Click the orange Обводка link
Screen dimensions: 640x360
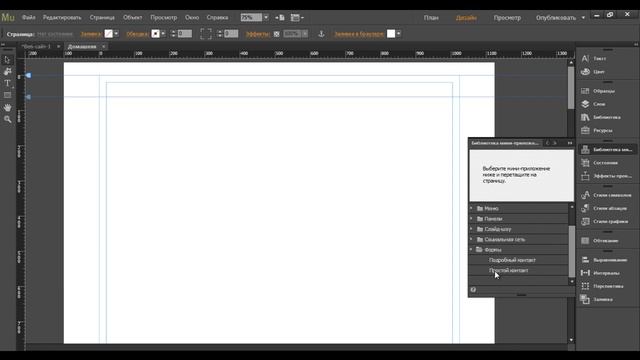138,34
